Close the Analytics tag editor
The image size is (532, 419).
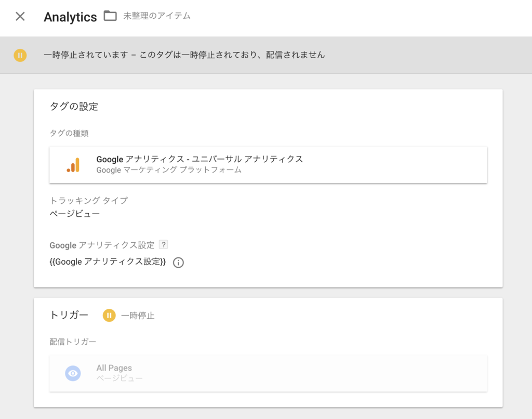(x=20, y=16)
